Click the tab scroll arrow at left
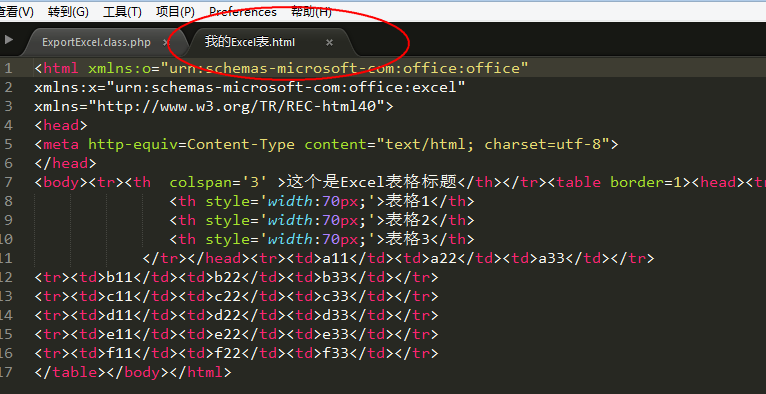This screenshot has width=766, height=394. [8, 40]
